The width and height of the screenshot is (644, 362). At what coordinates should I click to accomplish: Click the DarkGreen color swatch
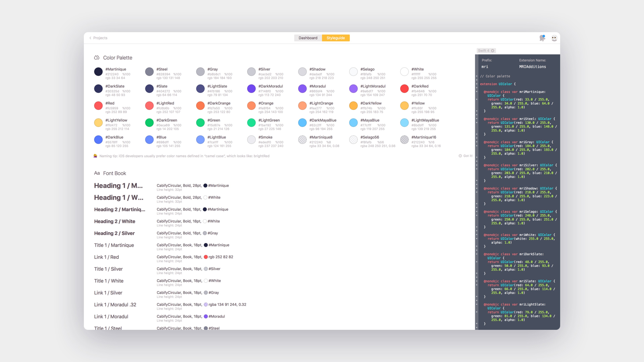coord(149,123)
